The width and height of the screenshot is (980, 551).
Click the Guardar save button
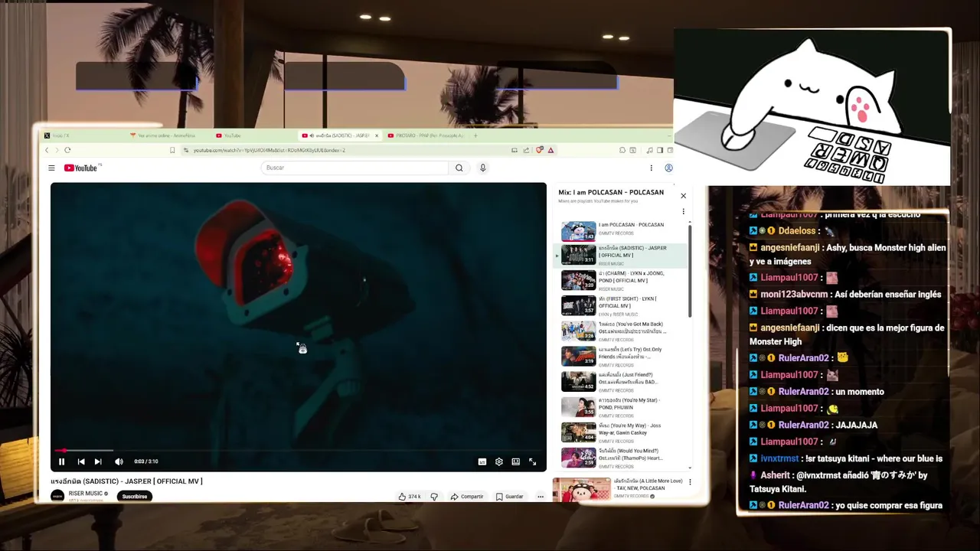[510, 497]
